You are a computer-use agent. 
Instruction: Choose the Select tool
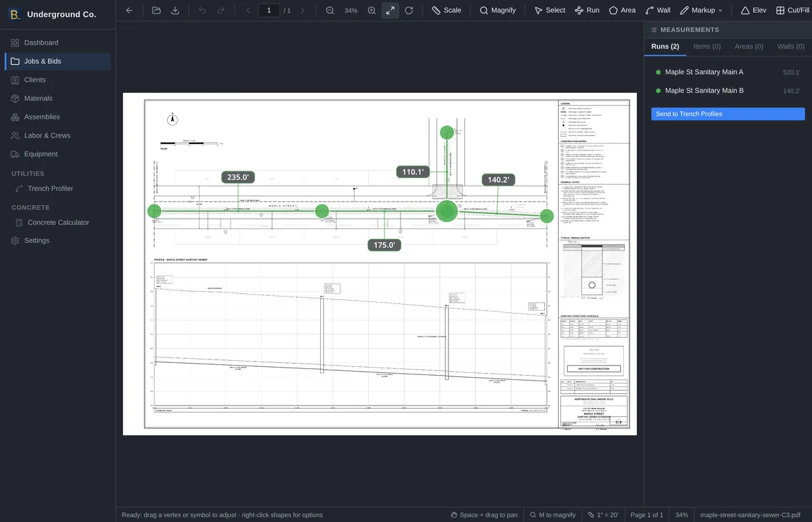(x=549, y=10)
